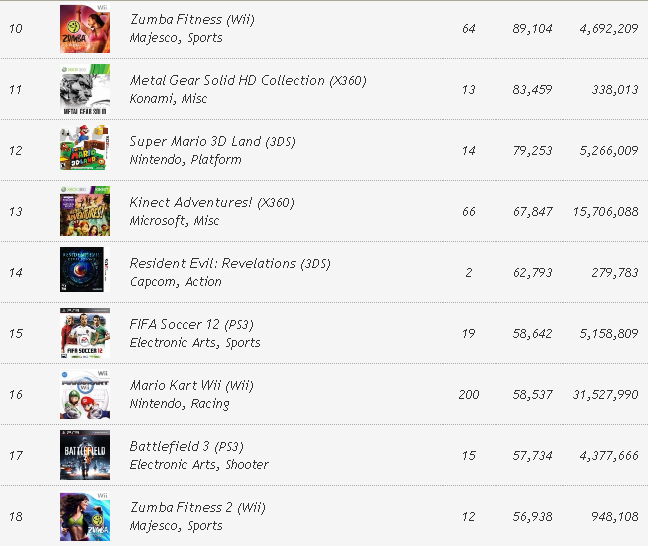Screen dimensions: 648x546
Task: Open Metal Gear Solid HD Collection cover image
Action: [x=84, y=90]
